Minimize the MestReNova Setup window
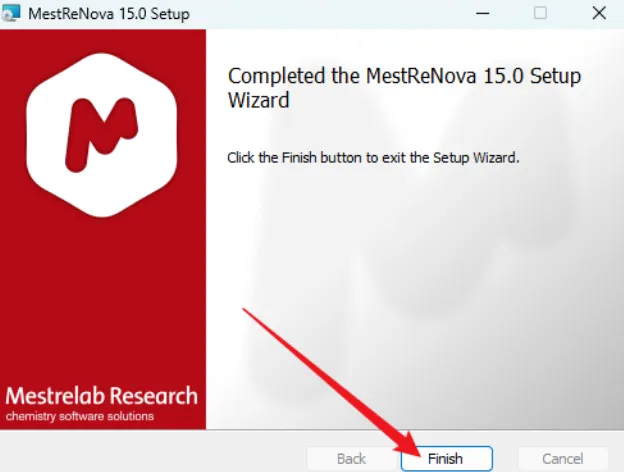 pos(482,13)
